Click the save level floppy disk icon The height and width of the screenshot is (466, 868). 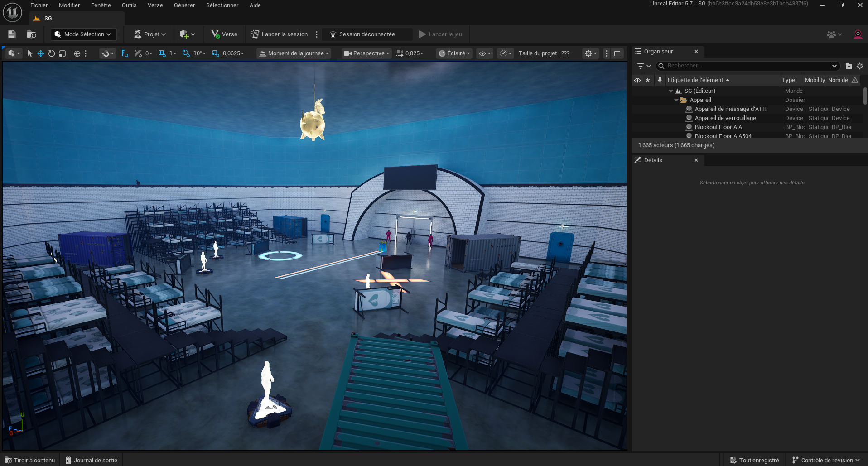click(12, 34)
